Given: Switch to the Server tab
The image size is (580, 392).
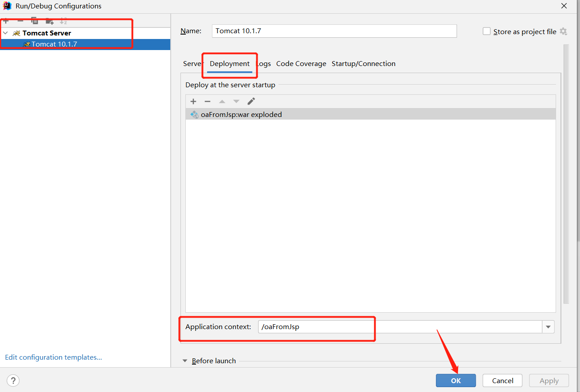Looking at the screenshot, I should click(x=192, y=64).
